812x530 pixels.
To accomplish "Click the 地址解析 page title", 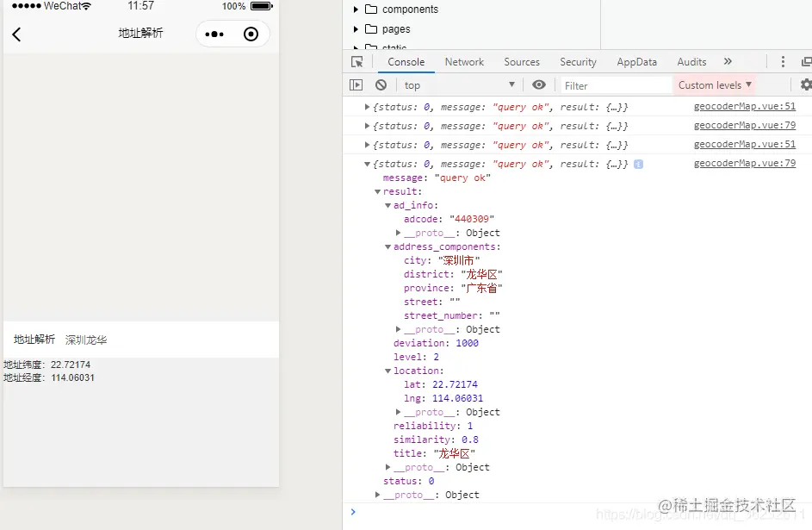I will pos(140,33).
